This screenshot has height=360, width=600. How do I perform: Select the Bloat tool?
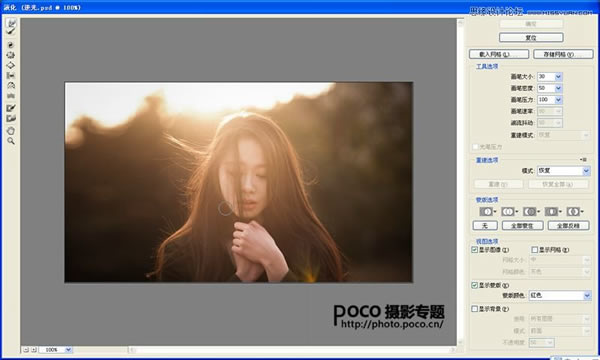tap(11, 65)
